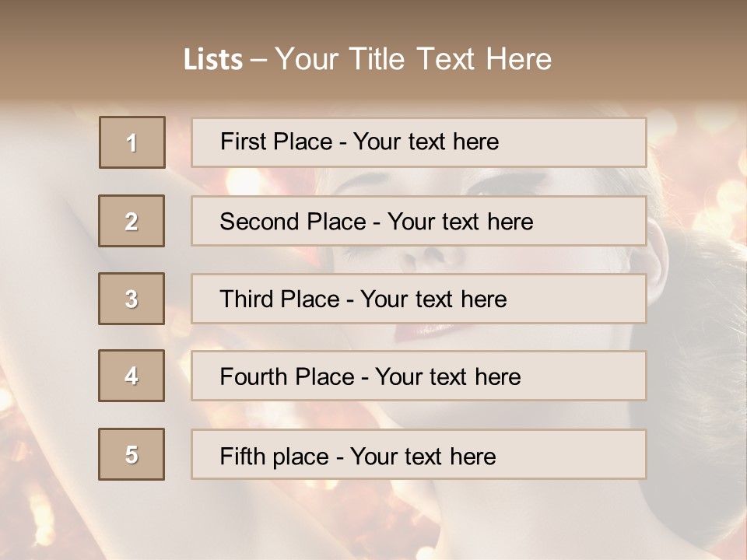The height and width of the screenshot is (560, 747).
Task: Select the number 2 box
Action: 132,221
